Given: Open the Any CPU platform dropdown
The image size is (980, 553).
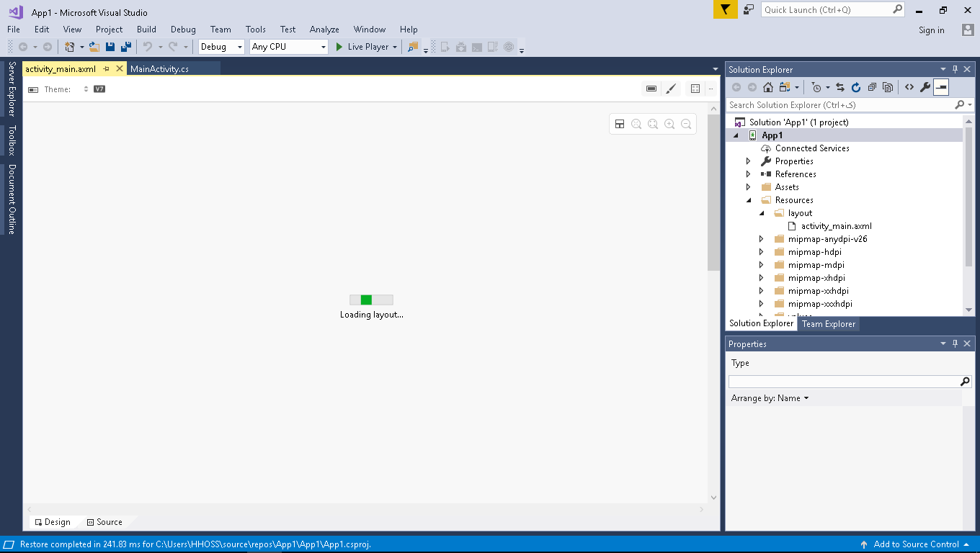Looking at the screenshot, I should pos(288,47).
